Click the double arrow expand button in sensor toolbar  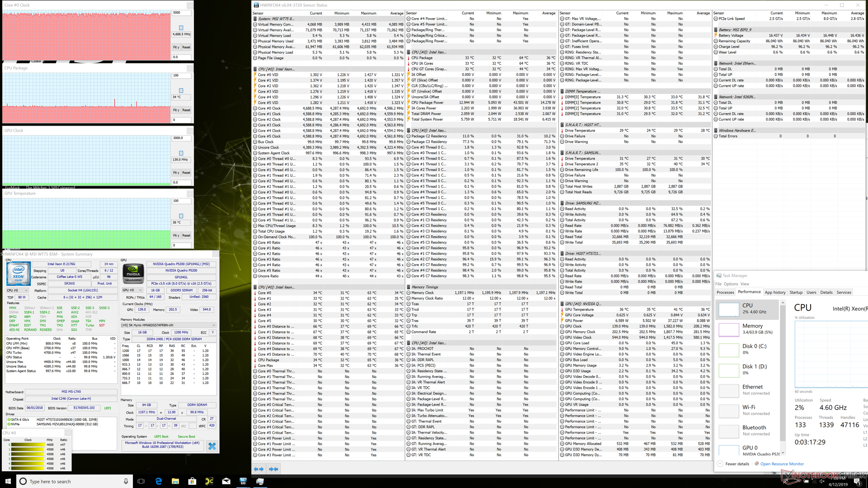(274, 469)
